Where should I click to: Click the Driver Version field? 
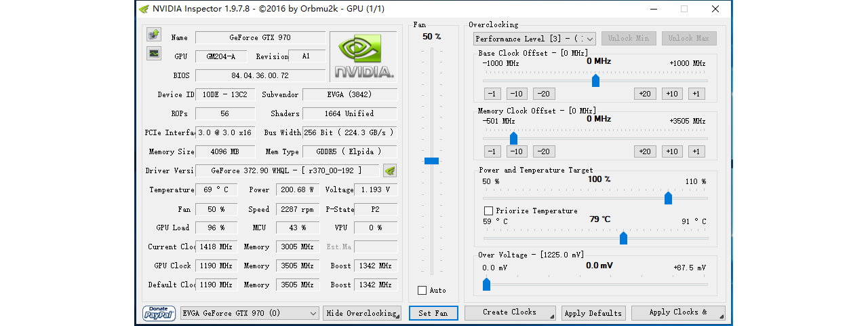pos(287,170)
